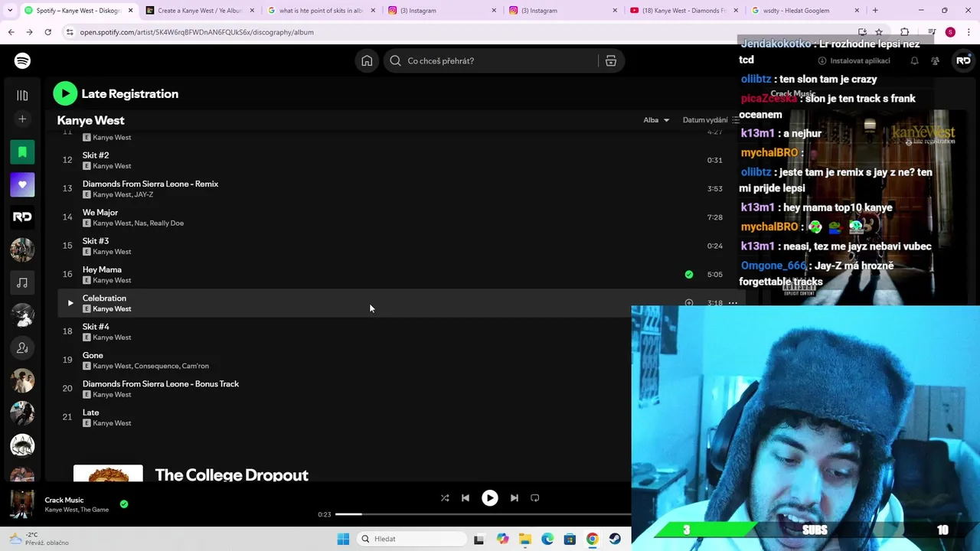Skip to the previous track
The image size is (980, 551).
(x=465, y=497)
